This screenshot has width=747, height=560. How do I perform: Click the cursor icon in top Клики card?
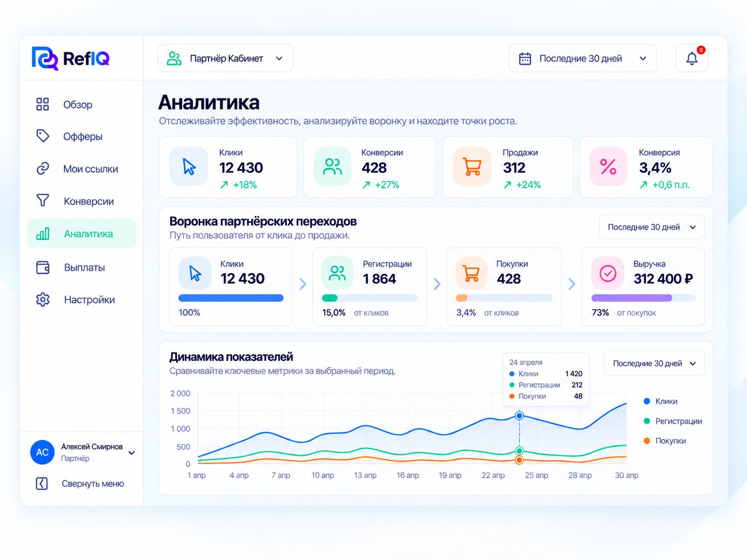pos(189,167)
